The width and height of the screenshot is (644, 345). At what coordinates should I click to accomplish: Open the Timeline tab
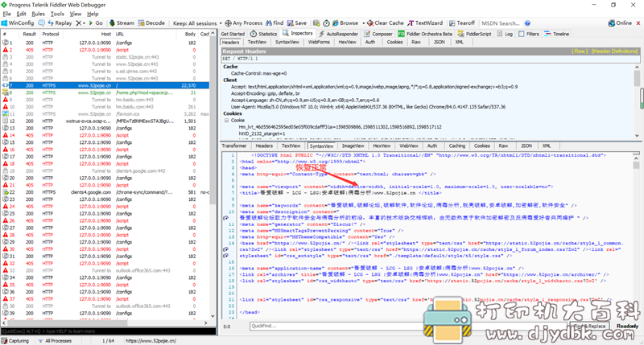(556, 34)
